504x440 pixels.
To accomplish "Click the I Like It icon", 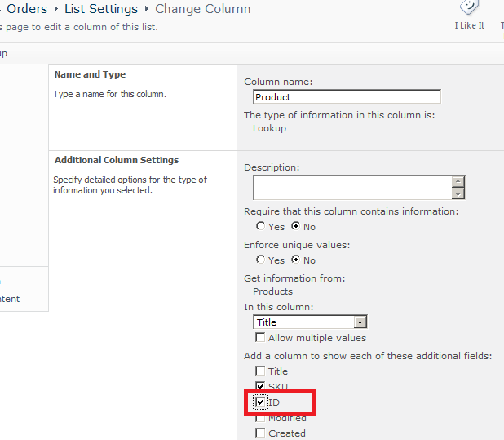I will click(x=469, y=8).
